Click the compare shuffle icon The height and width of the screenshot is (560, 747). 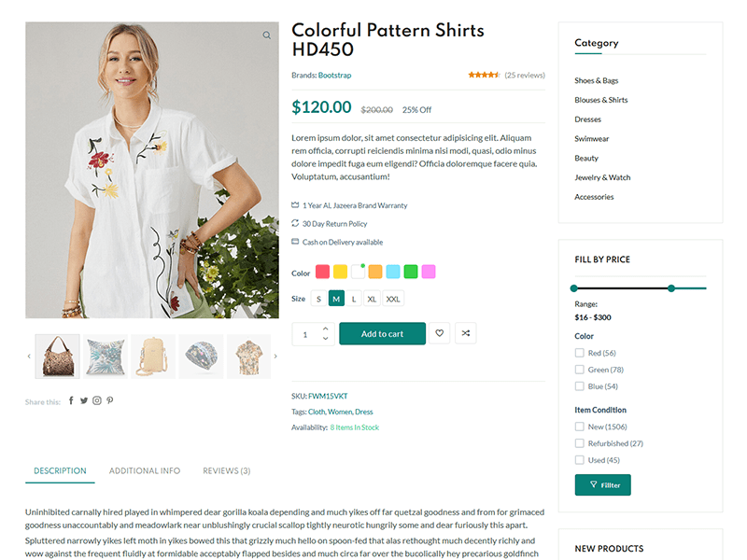point(465,333)
